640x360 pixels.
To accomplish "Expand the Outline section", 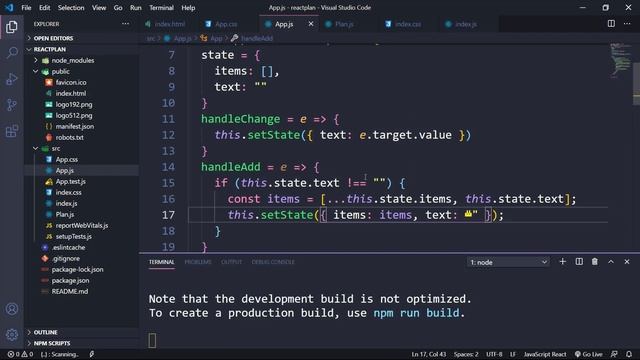I will (x=45, y=332).
